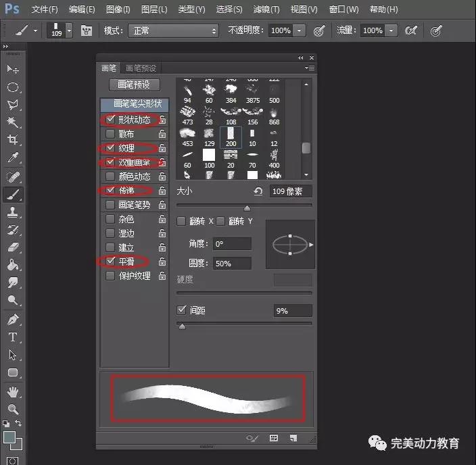The image size is (476, 465).
Task: Select the Horizontal Type tool
Action: pyautogui.click(x=12, y=337)
